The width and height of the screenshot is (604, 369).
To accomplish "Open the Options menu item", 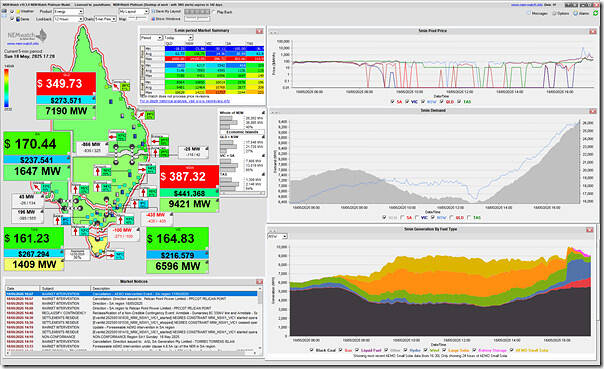I will [x=560, y=13].
